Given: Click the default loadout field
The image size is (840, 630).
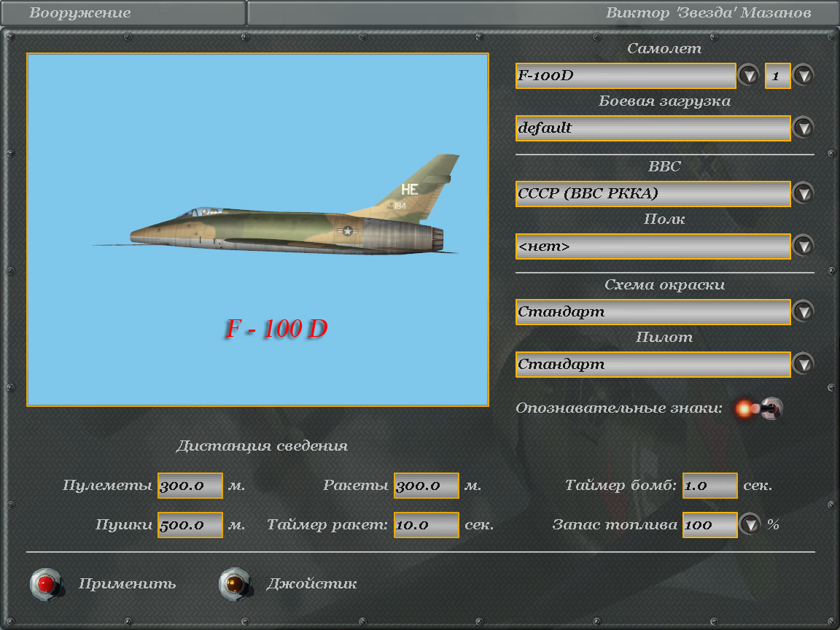Looking at the screenshot, I should [653, 128].
